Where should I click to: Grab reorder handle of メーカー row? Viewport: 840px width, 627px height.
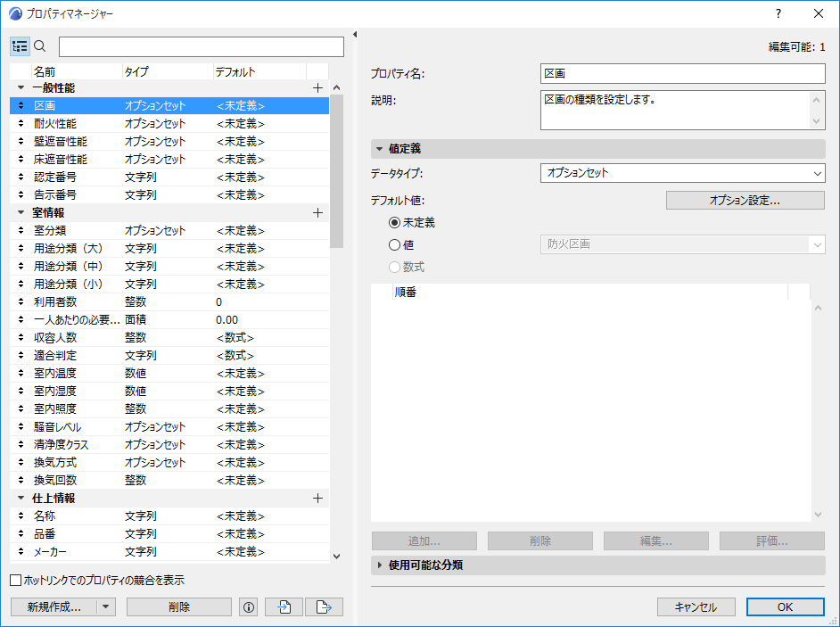21,551
